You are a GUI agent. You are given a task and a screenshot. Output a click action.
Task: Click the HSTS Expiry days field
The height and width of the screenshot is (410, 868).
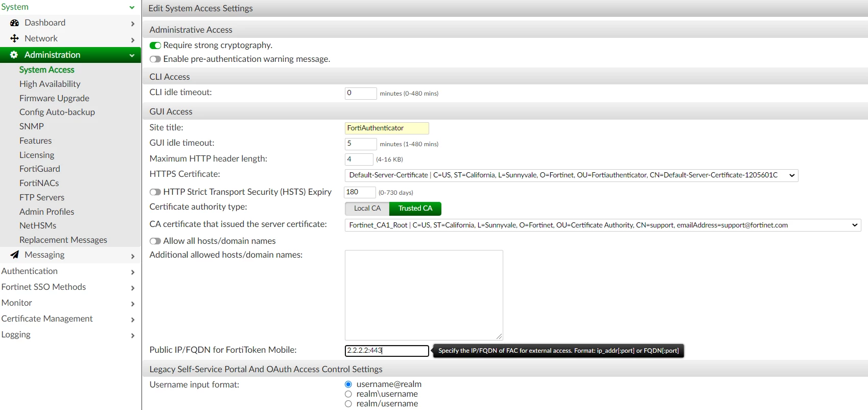click(360, 192)
